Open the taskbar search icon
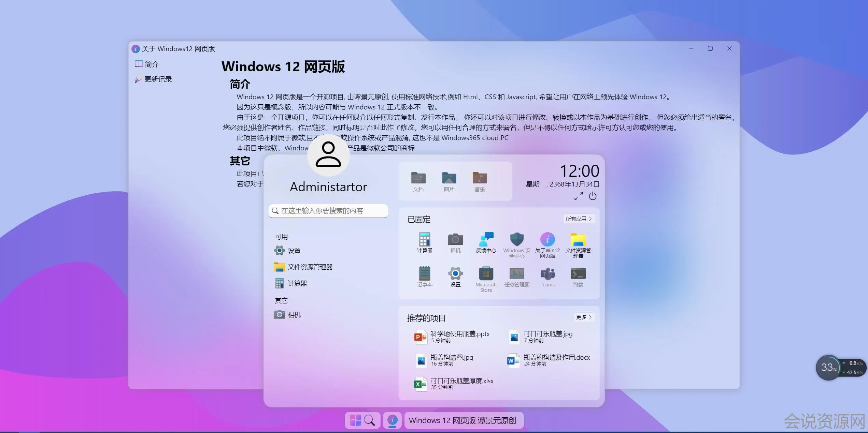This screenshot has height=433, width=868. click(x=369, y=420)
